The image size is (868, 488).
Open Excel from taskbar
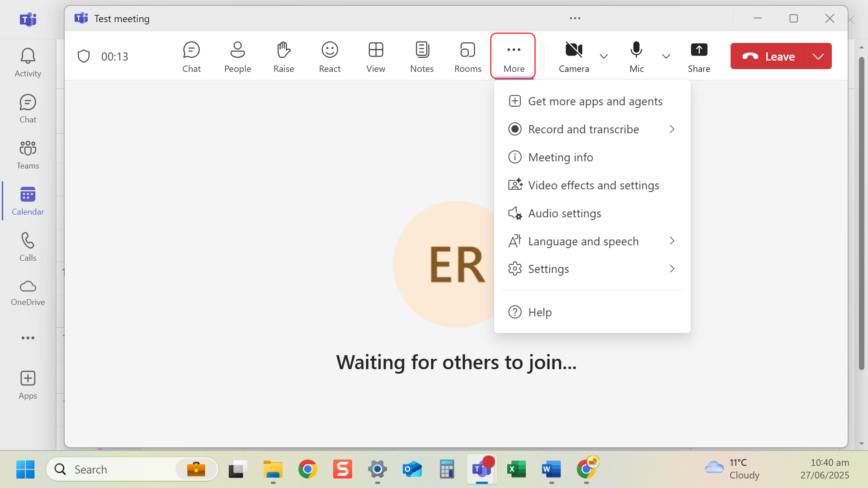[517, 469]
